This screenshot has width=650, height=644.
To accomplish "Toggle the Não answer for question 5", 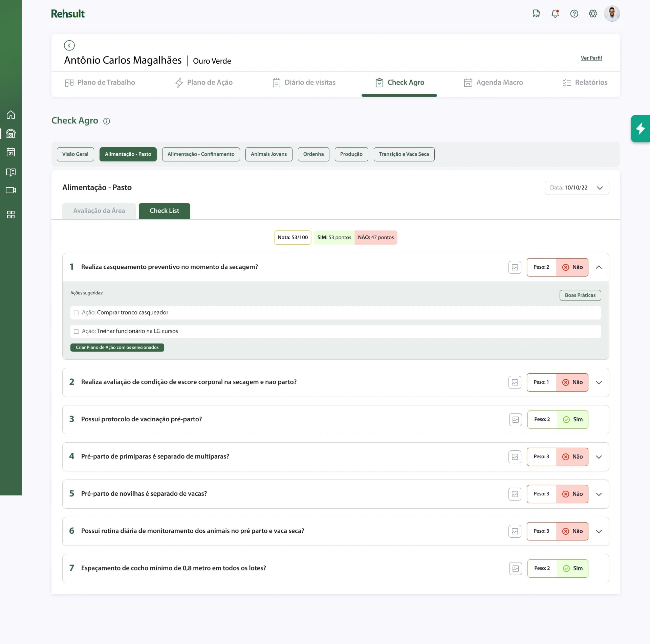I will (x=572, y=494).
